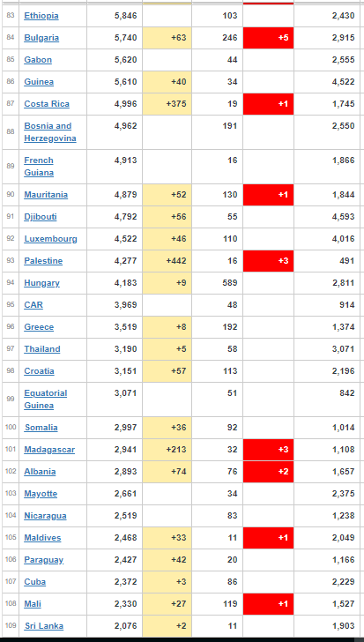Select the Hungary link
The width and height of the screenshot is (364, 642).
(x=41, y=283)
